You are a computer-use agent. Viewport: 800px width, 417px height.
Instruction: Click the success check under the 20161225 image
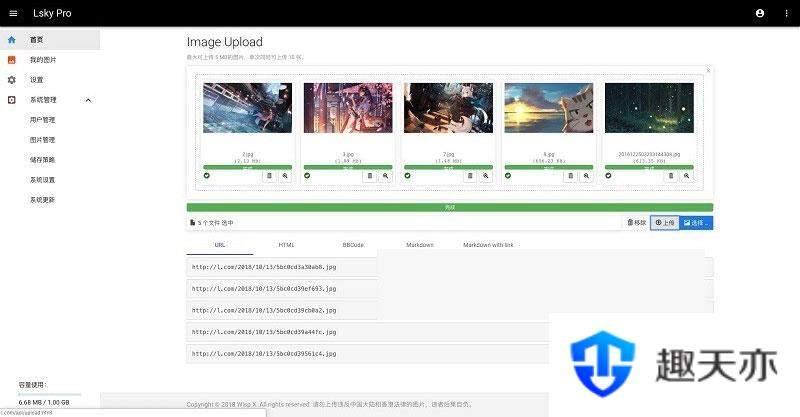(608, 176)
